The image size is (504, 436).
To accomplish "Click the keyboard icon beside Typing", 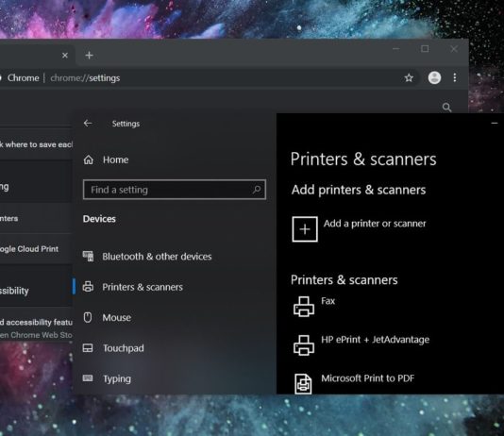I will (x=88, y=378).
